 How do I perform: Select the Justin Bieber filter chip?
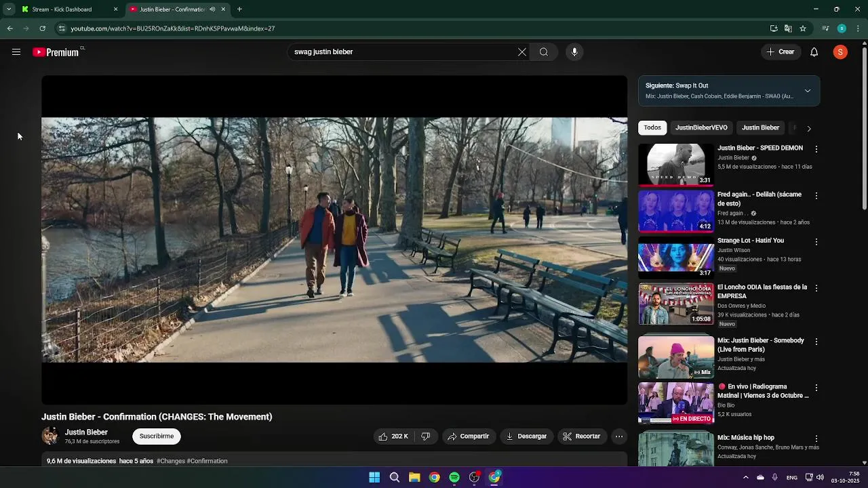click(760, 128)
